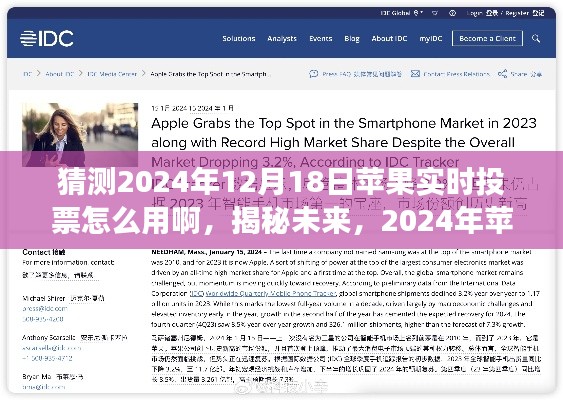Click the Share link text
The image size is (563, 400).
[526, 74]
